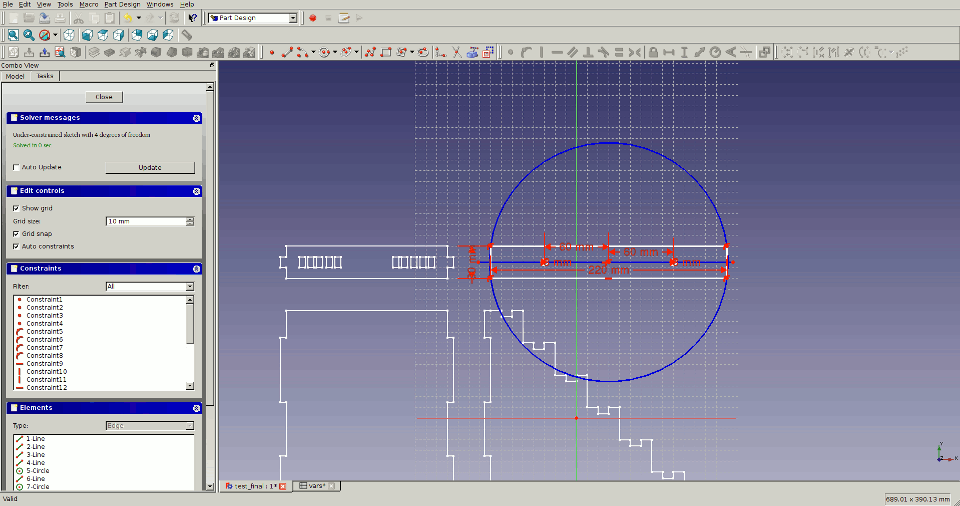Collapse the Solver messages panel
Viewport: 960px width, 506px height.
(197, 118)
